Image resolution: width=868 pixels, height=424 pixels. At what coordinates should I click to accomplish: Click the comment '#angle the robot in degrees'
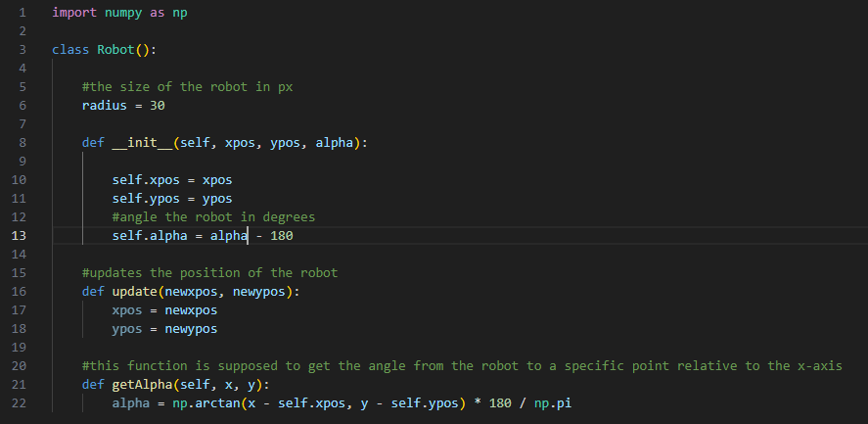coord(213,217)
